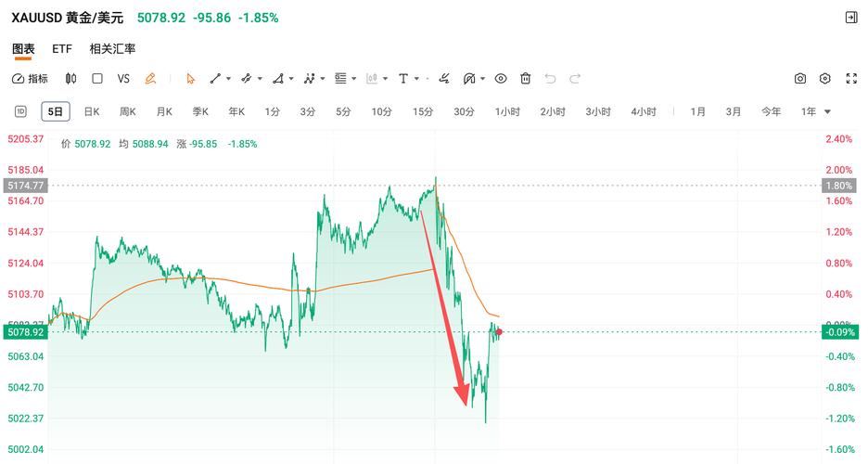
Task: Select the arrow cursor tool
Action: (x=191, y=79)
